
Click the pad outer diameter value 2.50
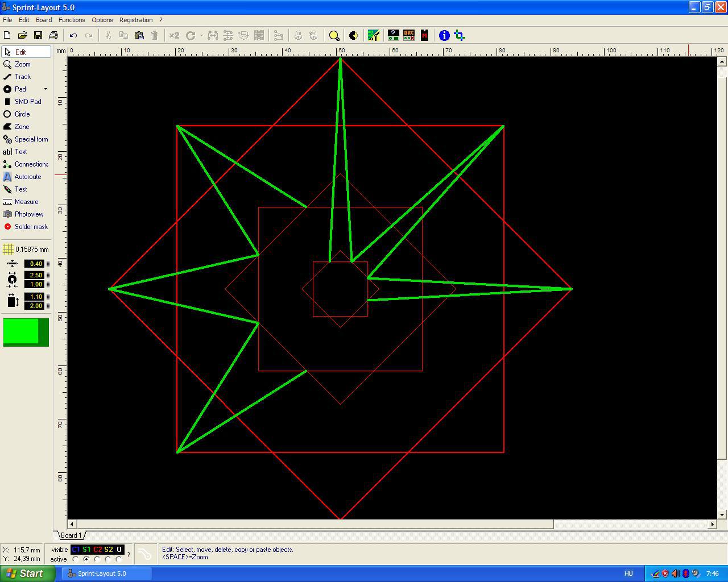[x=34, y=275]
